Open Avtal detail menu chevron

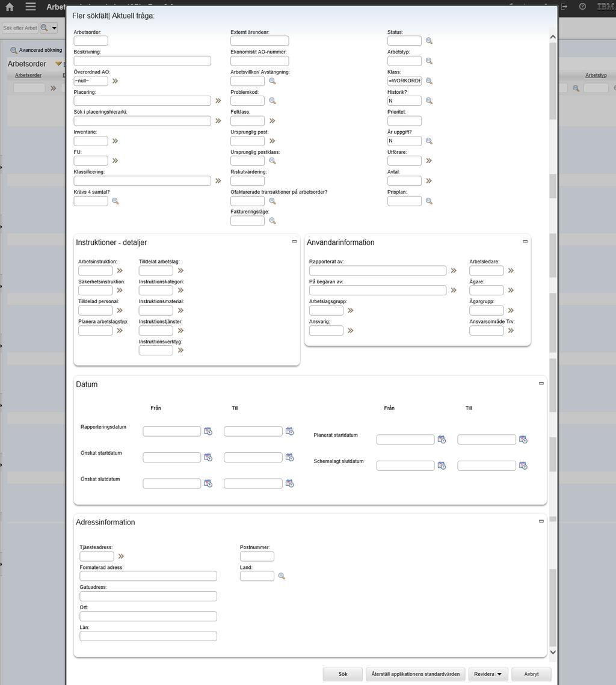[429, 181]
